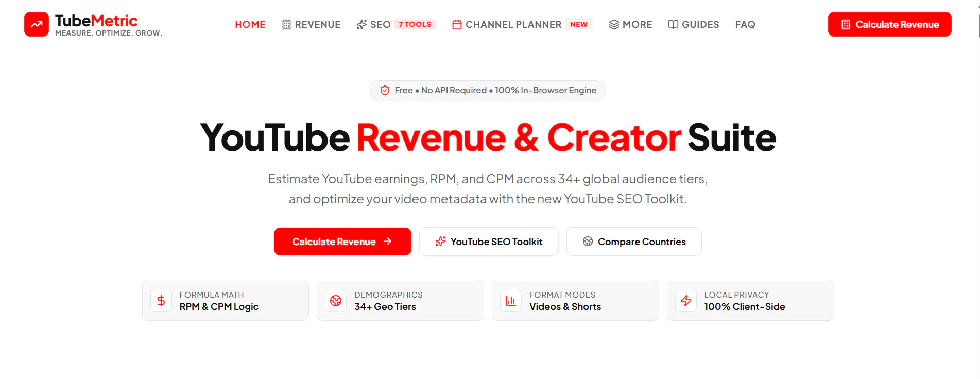The height and width of the screenshot is (379, 980).
Task: Click the header Calculate Revenue button
Action: [x=889, y=24]
